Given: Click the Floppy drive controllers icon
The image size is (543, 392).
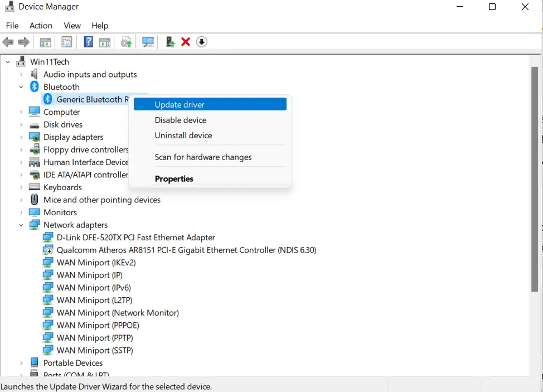Looking at the screenshot, I should click(34, 149).
